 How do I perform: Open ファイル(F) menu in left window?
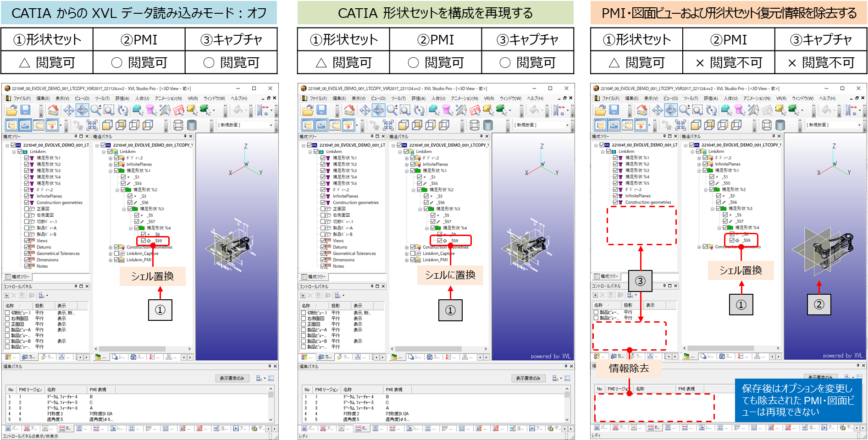pos(22,99)
